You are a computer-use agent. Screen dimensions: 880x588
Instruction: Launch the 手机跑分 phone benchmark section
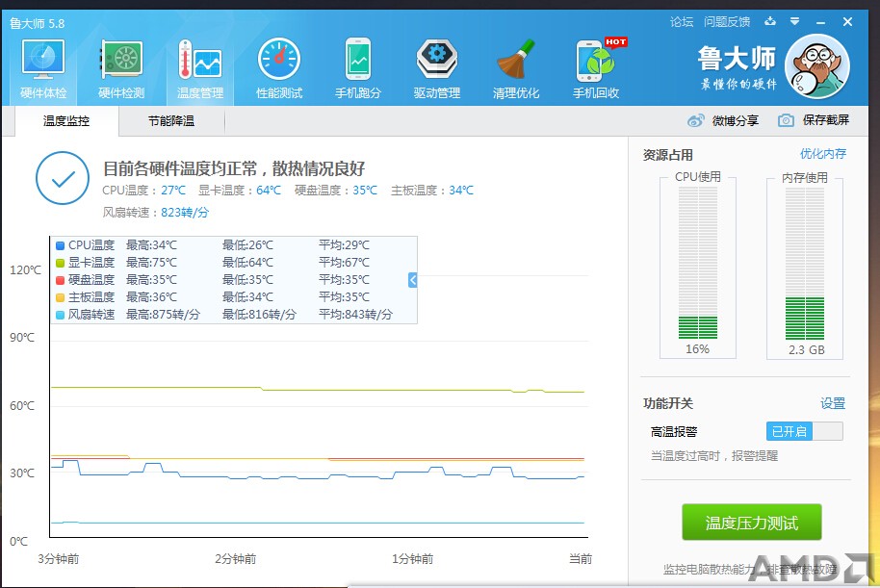tap(357, 69)
